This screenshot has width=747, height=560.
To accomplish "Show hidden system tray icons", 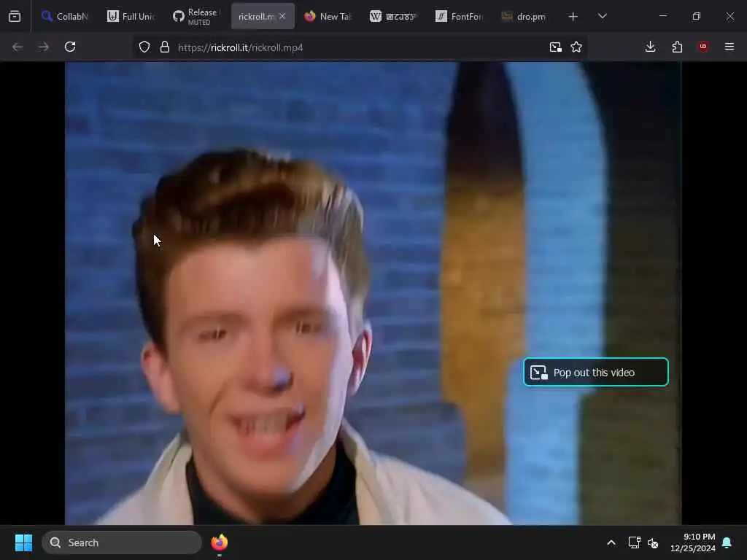I will 611,542.
